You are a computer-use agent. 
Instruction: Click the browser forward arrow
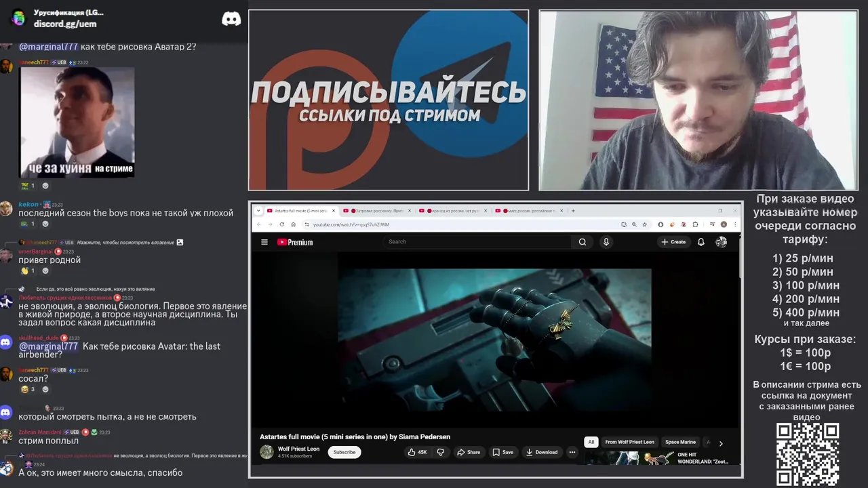point(270,224)
